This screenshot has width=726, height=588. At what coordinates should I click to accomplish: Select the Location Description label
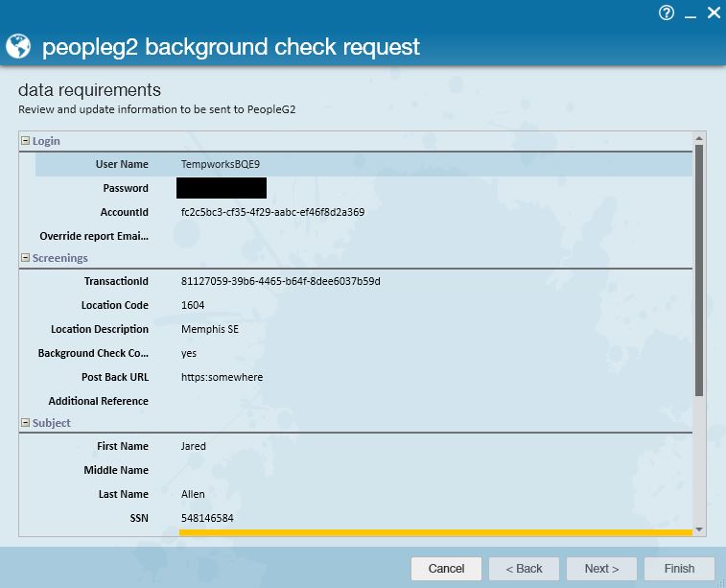point(100,329)
